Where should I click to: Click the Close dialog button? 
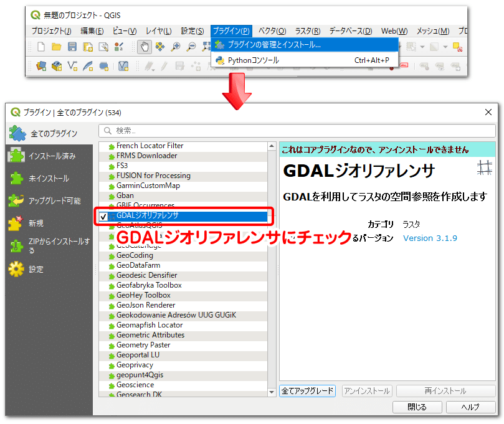pos(417,407)
